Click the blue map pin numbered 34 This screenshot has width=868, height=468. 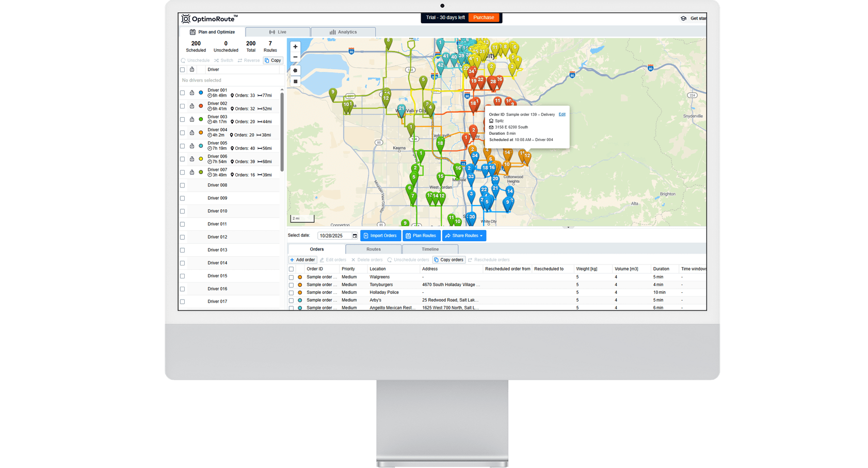(x=475, y=158)
